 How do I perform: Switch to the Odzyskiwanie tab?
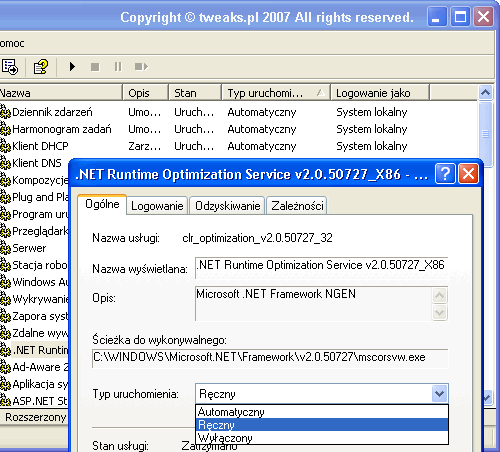click(228, 206)
